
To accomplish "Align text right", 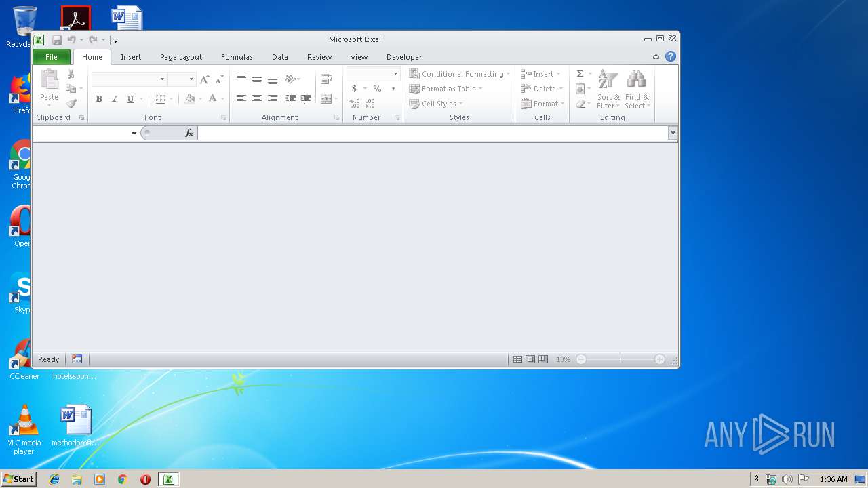I will (272, 99).
